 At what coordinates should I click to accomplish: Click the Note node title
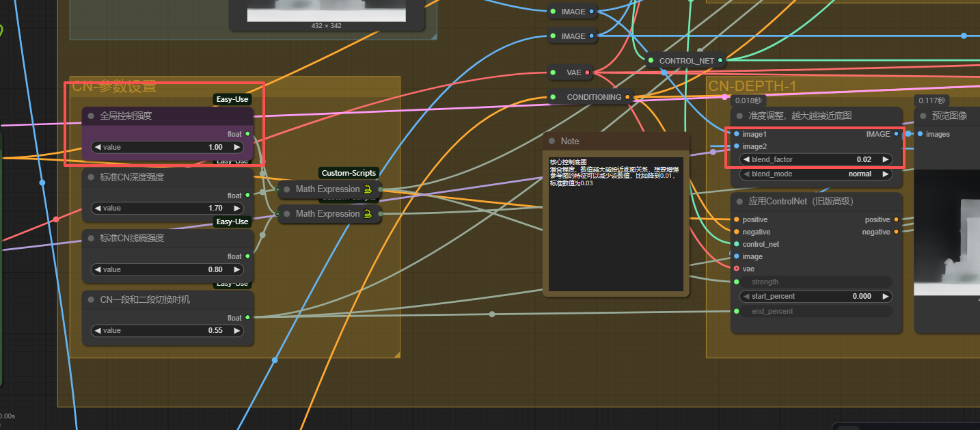tap(570, 142)
